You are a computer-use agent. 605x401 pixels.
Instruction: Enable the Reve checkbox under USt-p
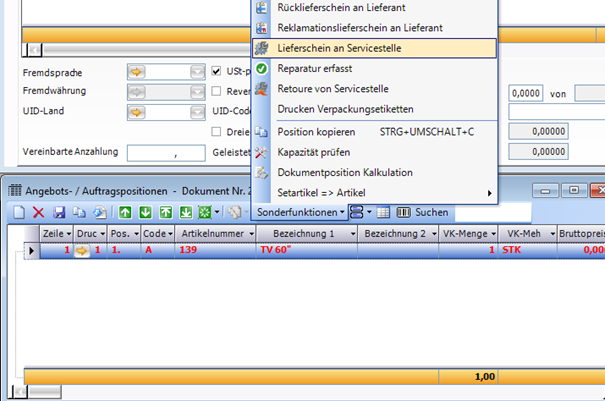coord(218,91)
